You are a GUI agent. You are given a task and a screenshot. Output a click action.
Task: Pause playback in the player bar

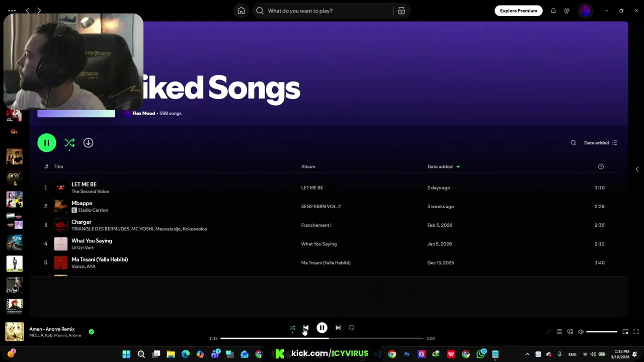(322, 328)
